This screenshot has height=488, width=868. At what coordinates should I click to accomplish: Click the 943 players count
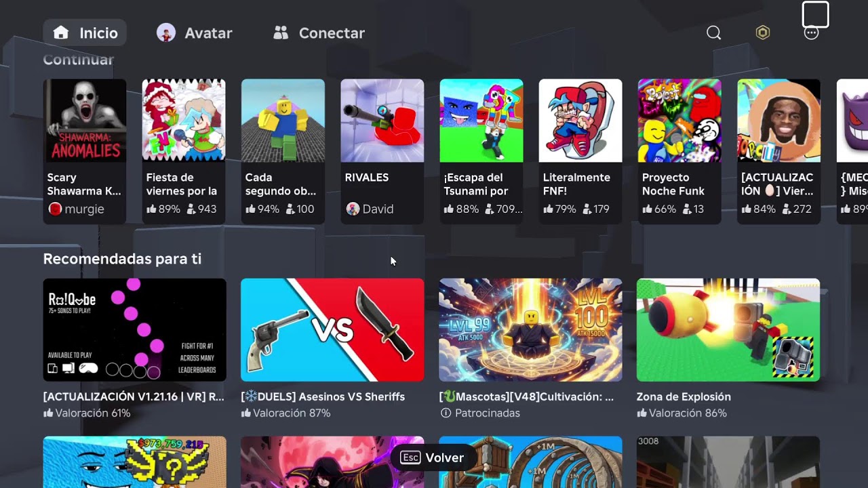click(201, 209)
